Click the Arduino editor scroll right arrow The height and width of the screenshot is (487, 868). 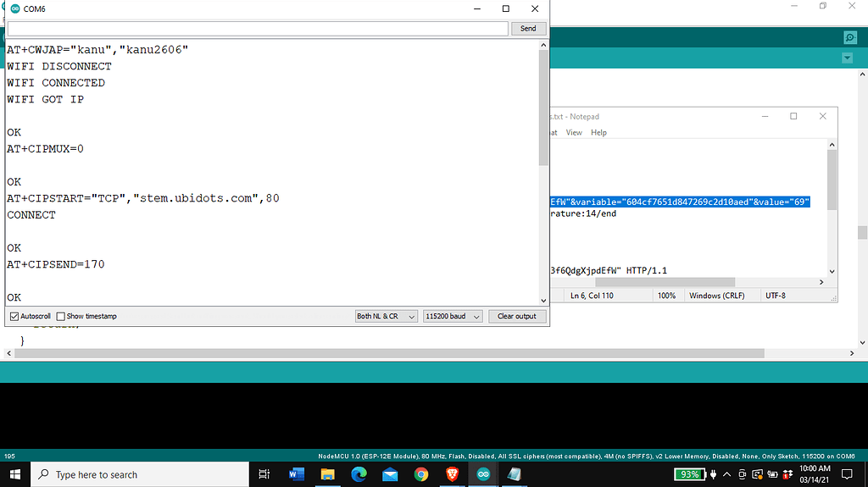point(852,353)
